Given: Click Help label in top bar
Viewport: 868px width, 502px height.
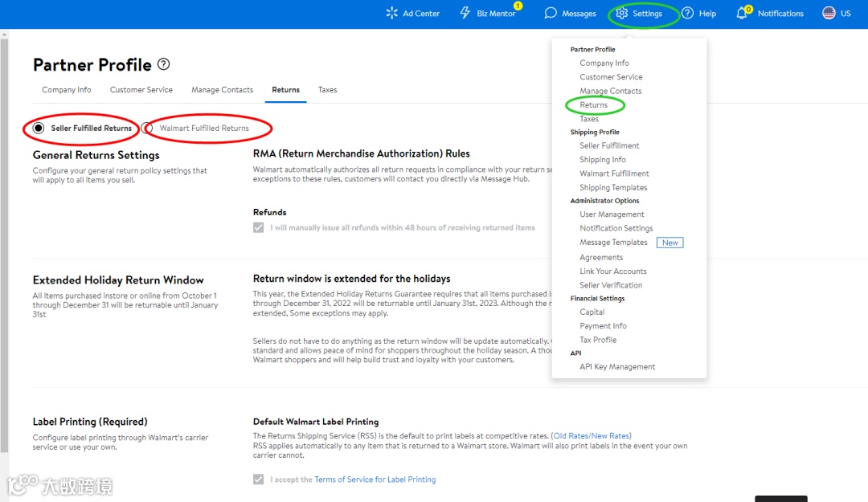Looking at the screenshot, I should pyautogui.click(x=707, y=14).
